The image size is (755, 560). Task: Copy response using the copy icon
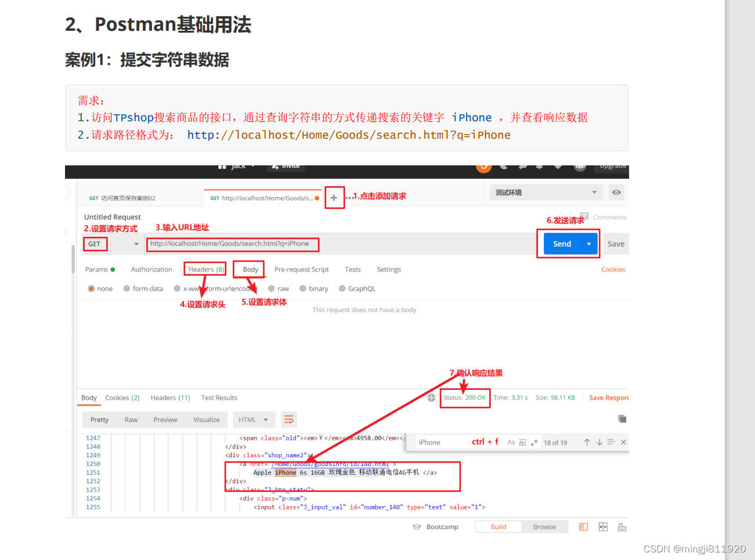coord(622,419)
